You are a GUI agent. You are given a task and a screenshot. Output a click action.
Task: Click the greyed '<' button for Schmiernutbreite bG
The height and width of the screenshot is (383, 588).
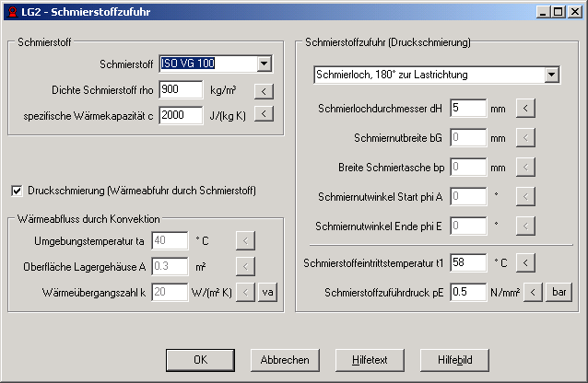(525, 137)
